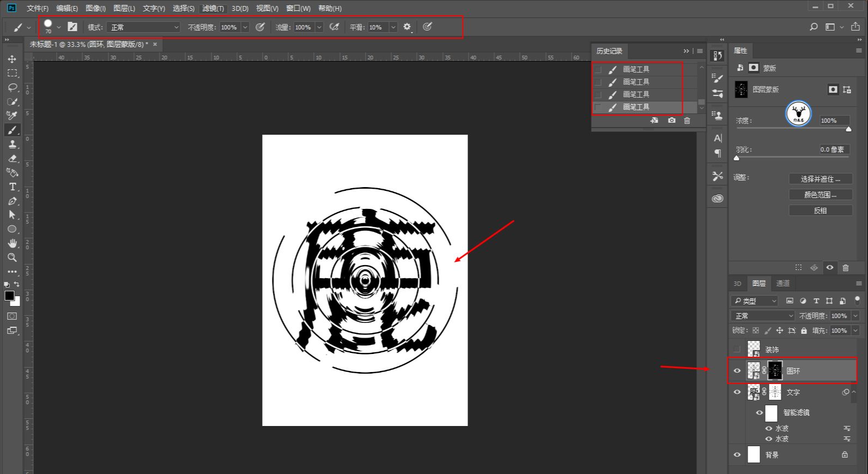This screenshot has height=474, width=868.
Task: Open layer blend mode dropdown
Action: click(x=763, y=316)
